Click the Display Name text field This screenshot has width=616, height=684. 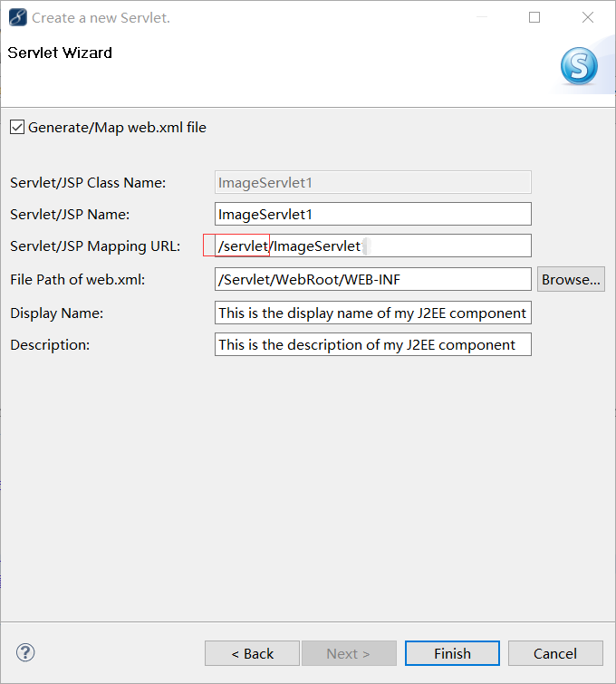373,313
